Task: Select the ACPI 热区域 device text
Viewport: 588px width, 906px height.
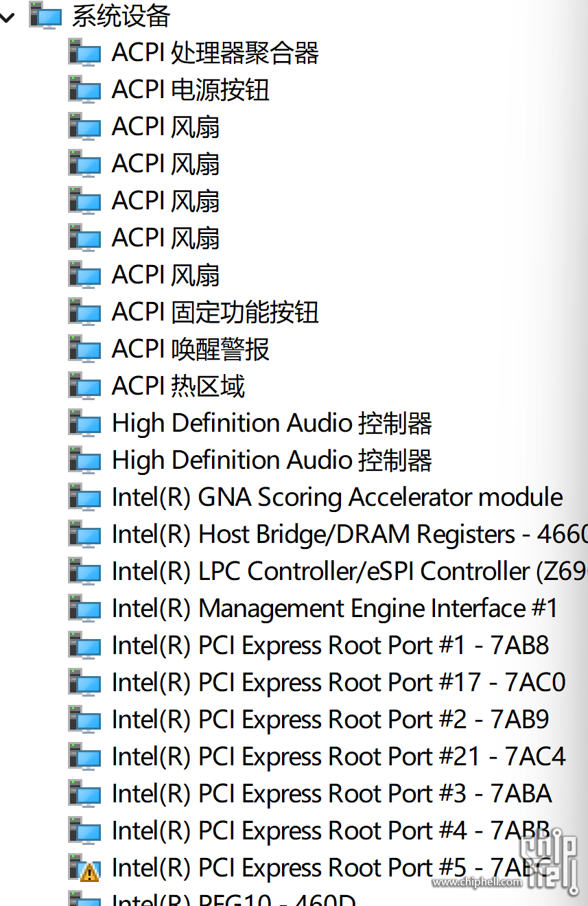Action: [x=178, y=386]
